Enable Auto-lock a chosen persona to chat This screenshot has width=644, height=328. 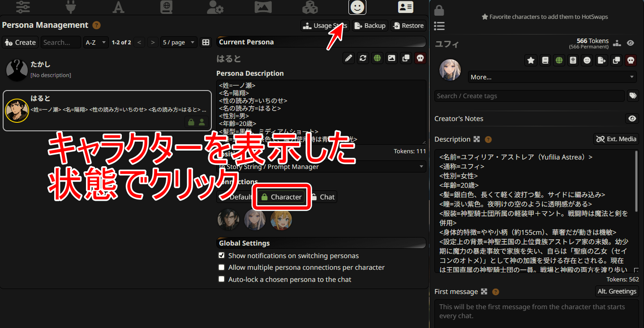[221, 279]
